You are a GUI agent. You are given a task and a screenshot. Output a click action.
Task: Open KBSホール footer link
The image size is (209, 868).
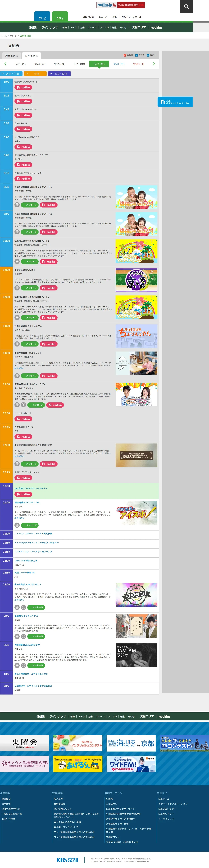point(164,799)
